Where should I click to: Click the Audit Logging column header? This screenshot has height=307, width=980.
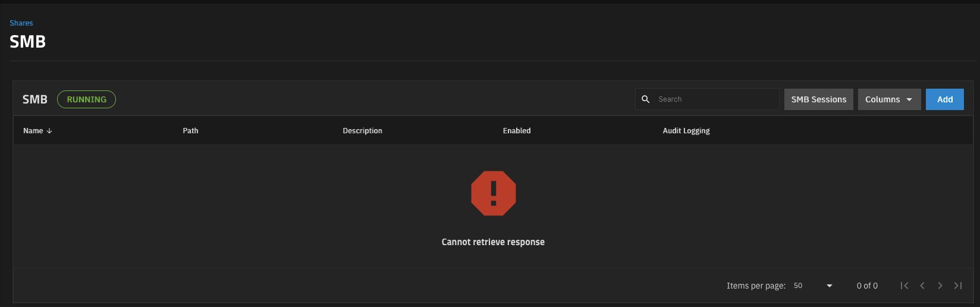[x=686, y=131]
